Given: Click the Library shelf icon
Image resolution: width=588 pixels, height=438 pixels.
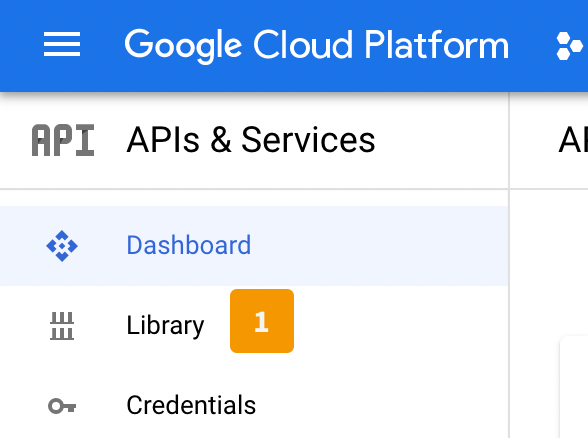Looking at the screenshot, I should (62, 326).
